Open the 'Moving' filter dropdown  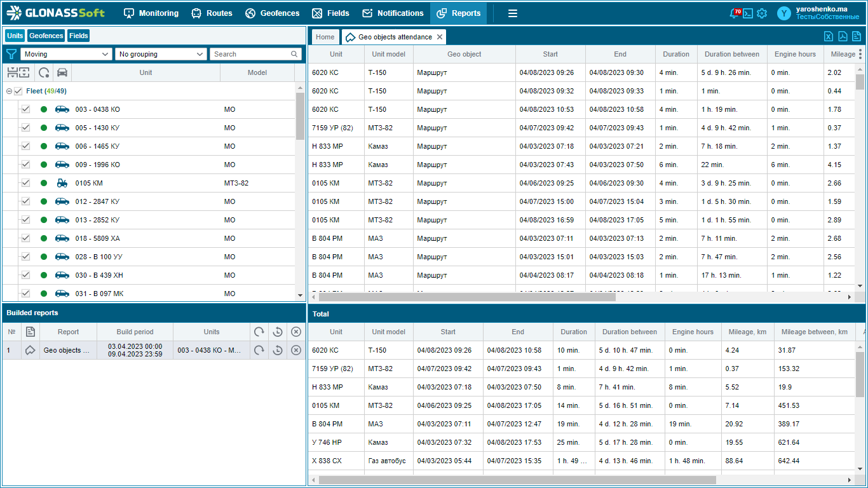click(66, 54)
